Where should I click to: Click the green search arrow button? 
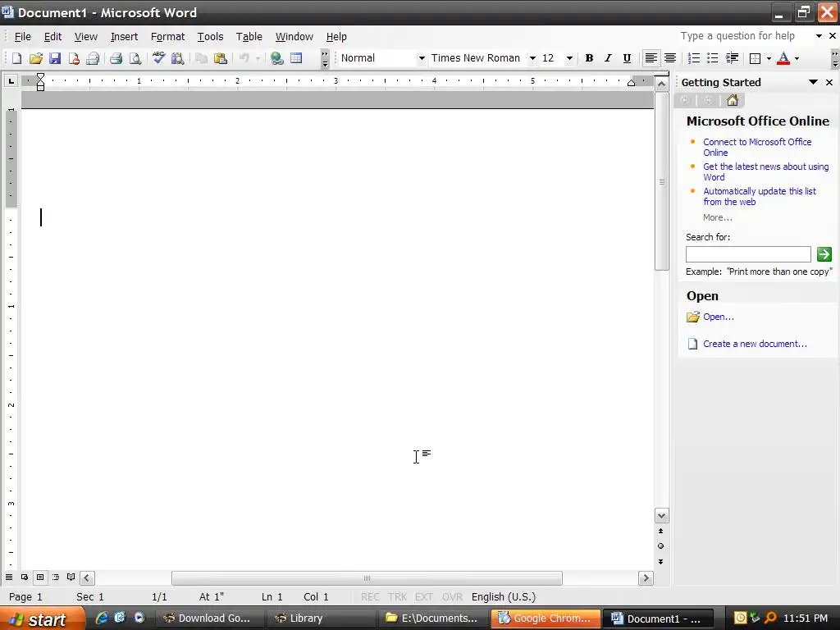824,254
